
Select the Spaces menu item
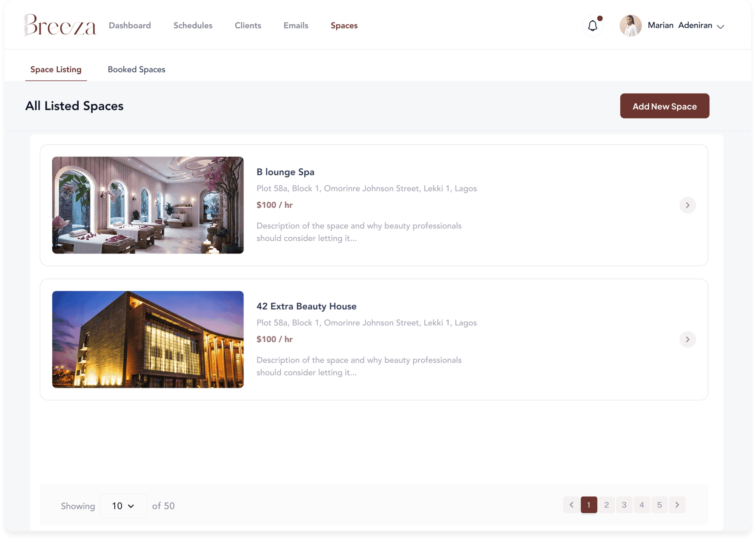pos(344,25)
